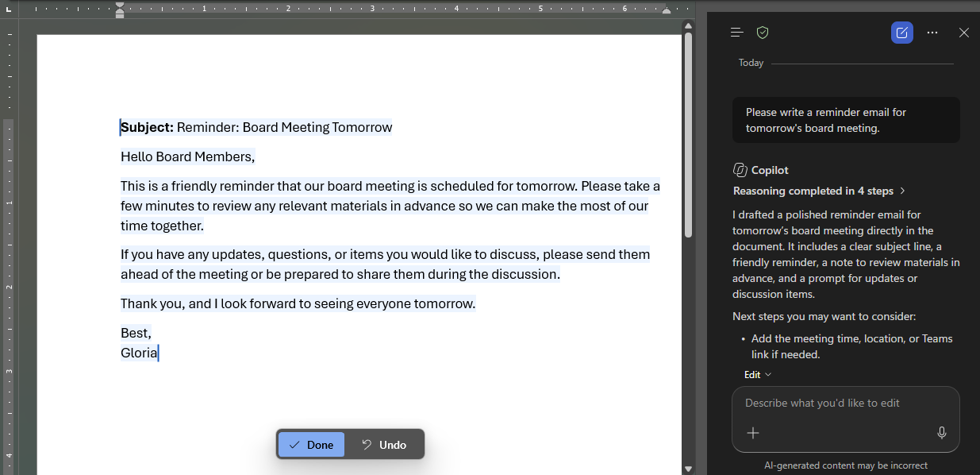
Task: Click 'Reminder: Board Meeting Tomorrow' text
Action: (285, 127)
